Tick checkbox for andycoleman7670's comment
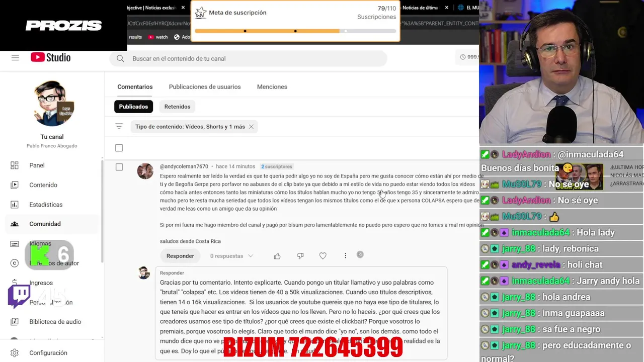This screenshot has height=362, width=644. tap(119, 167)
